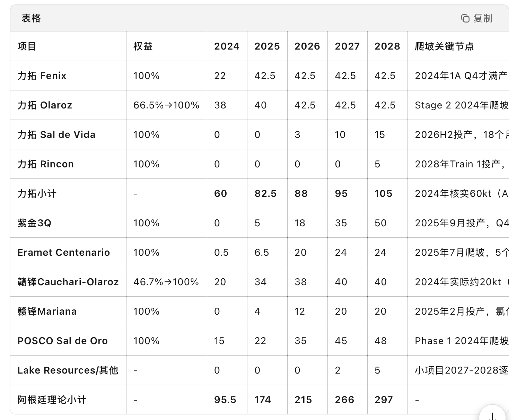Screen dimensions: 517x420
Task: Click the 297 total in 2028 column
Action: [x=384, y=400]
